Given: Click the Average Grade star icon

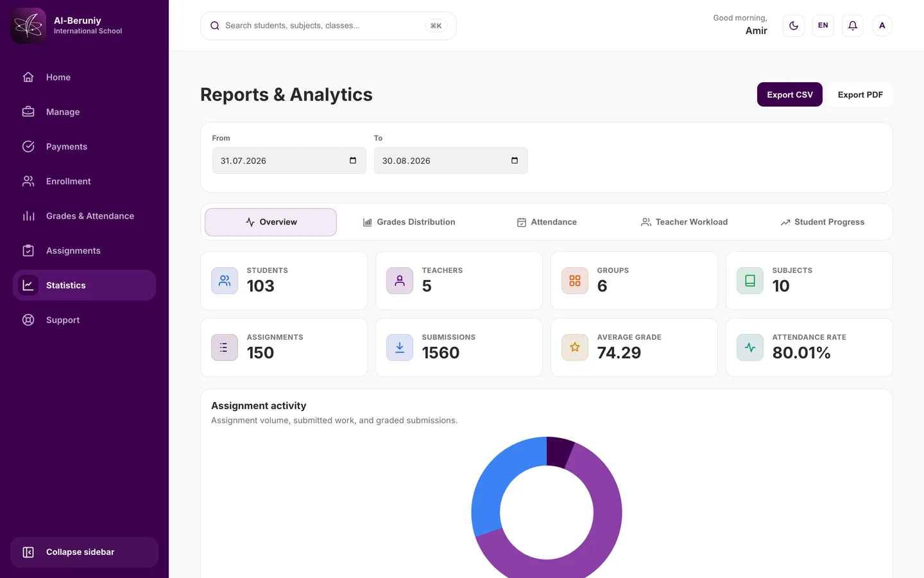Looking at the screenshot, I should click(575, 347).
